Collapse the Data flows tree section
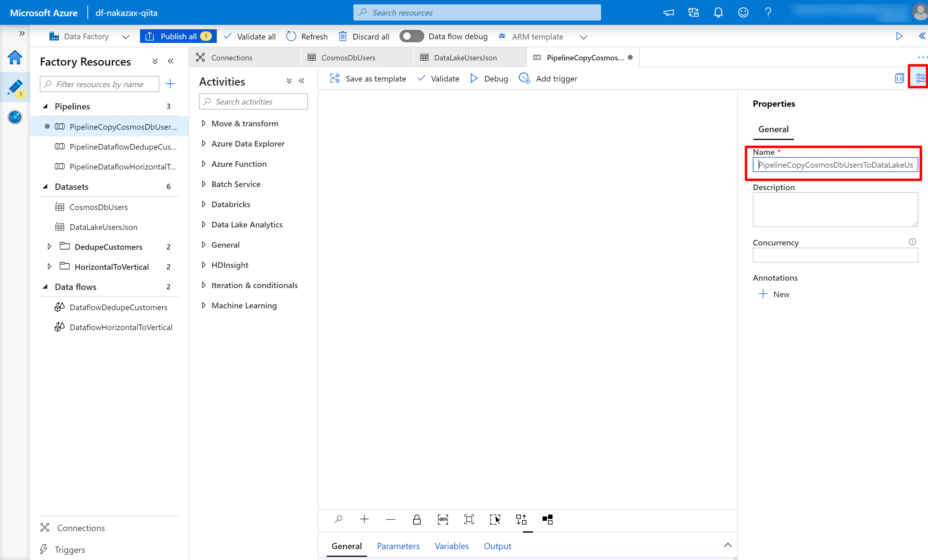The width and height of the screenshot is (928, 560). pyautogui.click(x=45, y=287)
